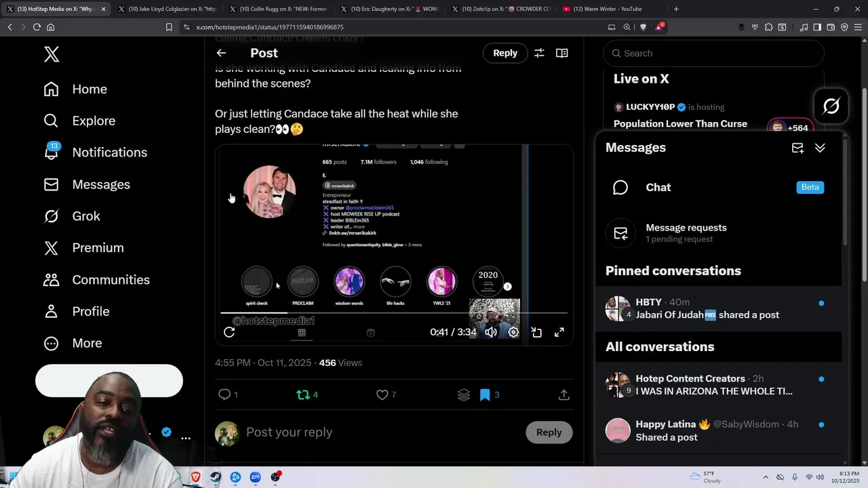
Task: Click the layered stack icon under the post
Action: click(x=464, y=394)
